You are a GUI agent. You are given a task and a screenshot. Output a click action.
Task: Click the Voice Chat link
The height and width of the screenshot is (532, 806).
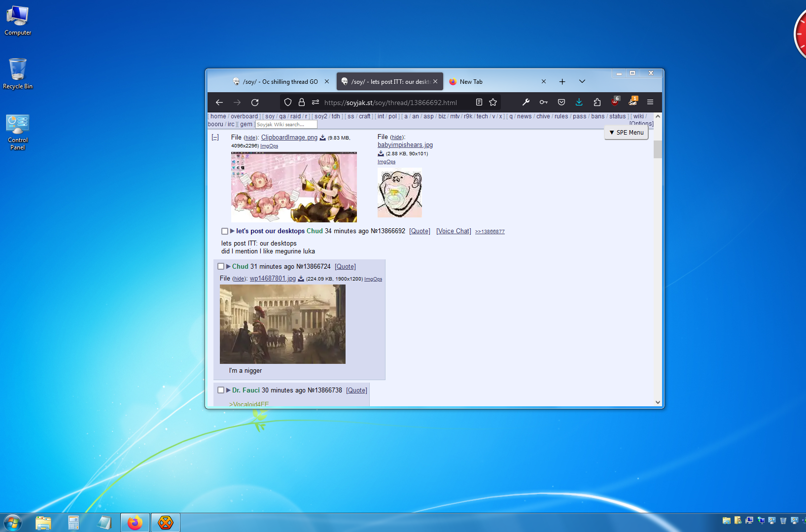click(x=454, y=231)
